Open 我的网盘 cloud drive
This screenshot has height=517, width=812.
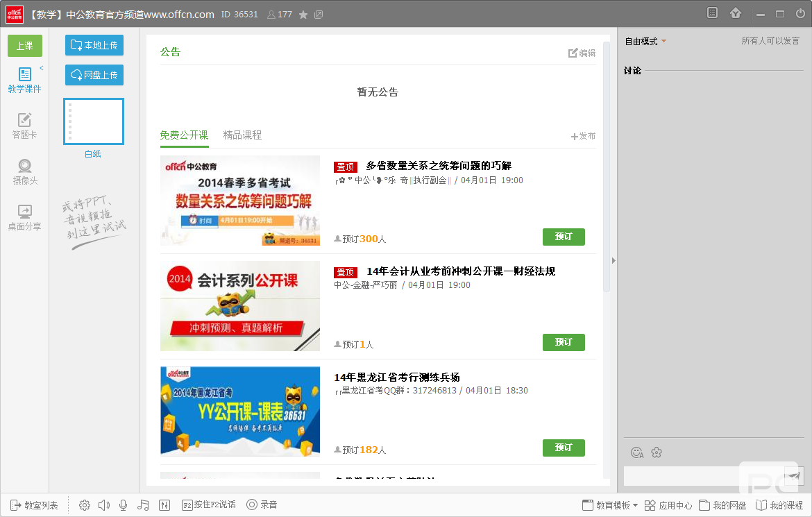(x=723, y=505)
